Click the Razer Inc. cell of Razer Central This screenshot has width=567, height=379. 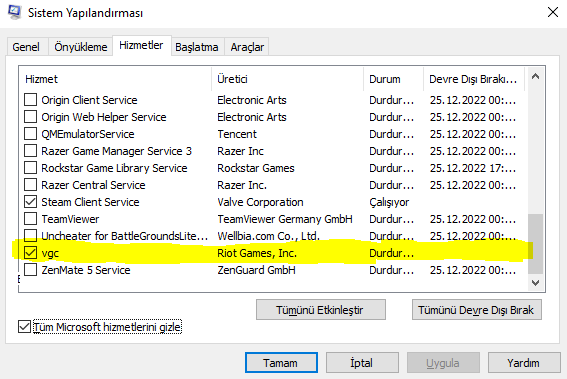242,185
